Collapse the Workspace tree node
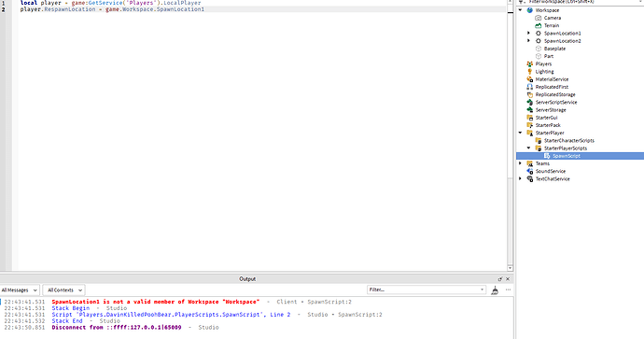The height and width of the screenshot is (339, 644). [x=521, y=10]
